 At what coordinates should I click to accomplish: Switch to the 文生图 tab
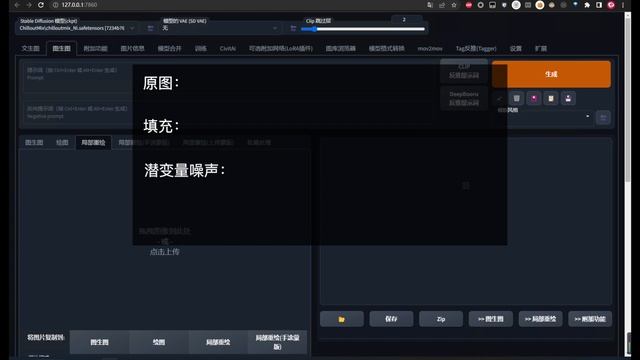pos(31,49)
